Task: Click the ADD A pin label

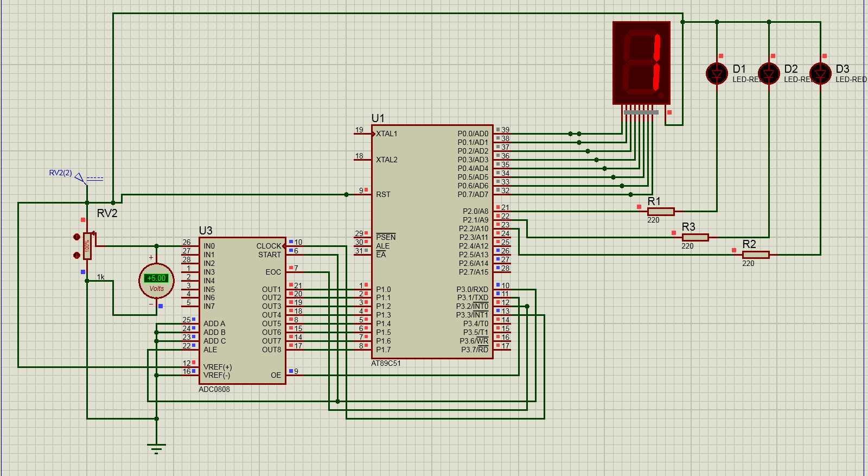Action: [214, 323]
